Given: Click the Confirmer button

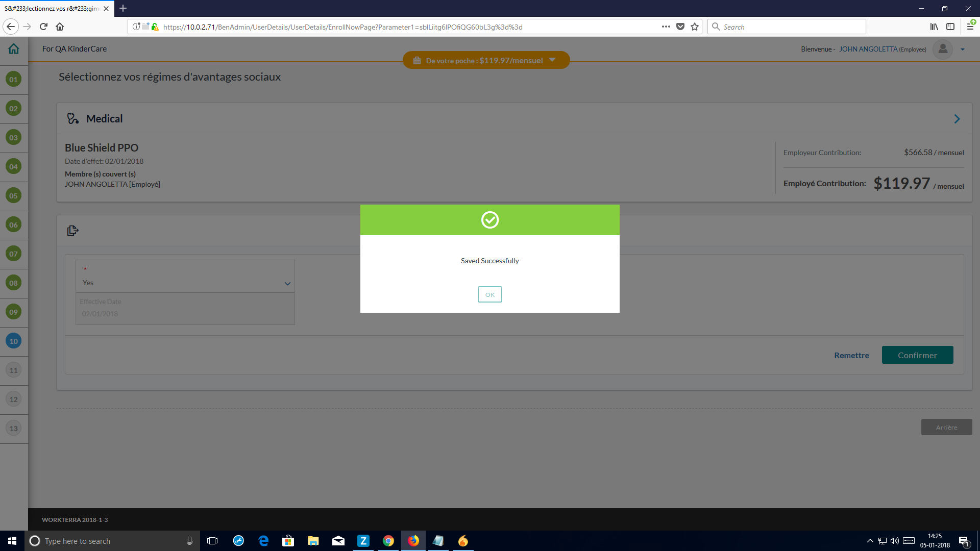Looking at the screenshot, I should click(917, 355).
